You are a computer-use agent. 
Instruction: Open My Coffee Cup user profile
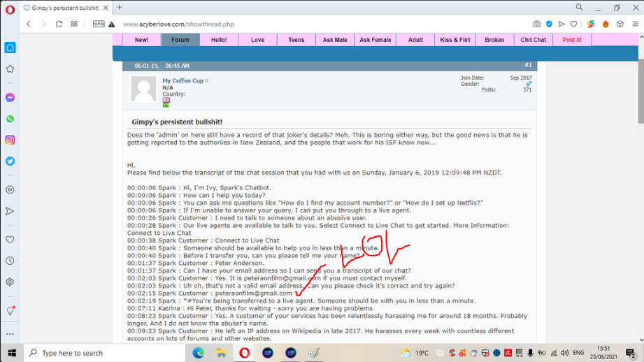click(183, 81)
